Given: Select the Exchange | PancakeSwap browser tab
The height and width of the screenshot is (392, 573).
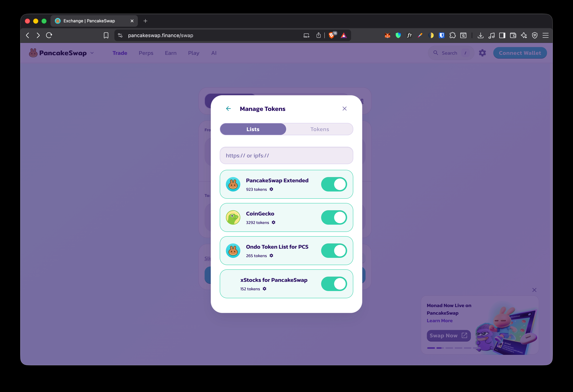Looking at the screenshot, I should coord(94,21).
